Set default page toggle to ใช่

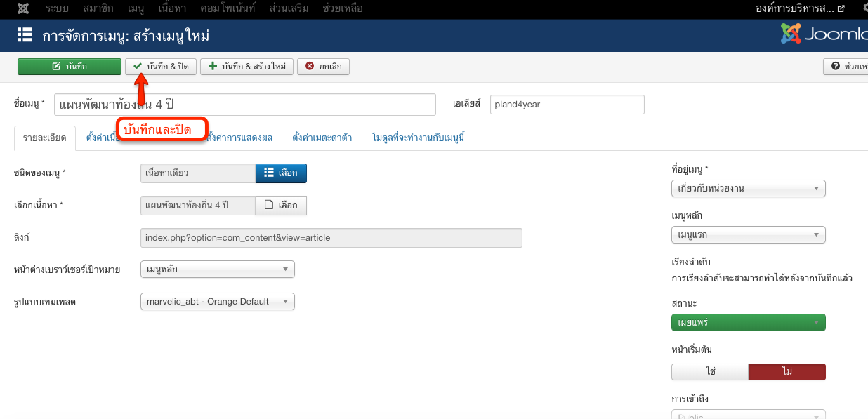[x=710, y=371]
